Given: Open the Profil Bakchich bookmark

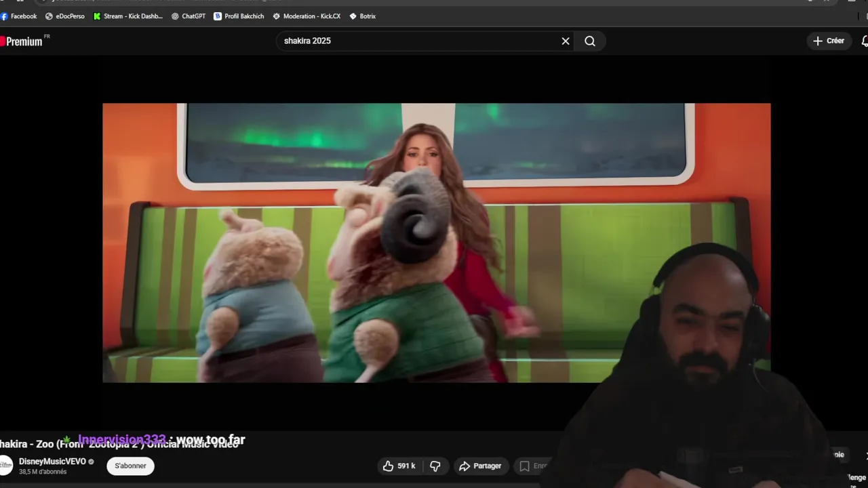Looking at the screenshot, I should click(x=239, y=16).
